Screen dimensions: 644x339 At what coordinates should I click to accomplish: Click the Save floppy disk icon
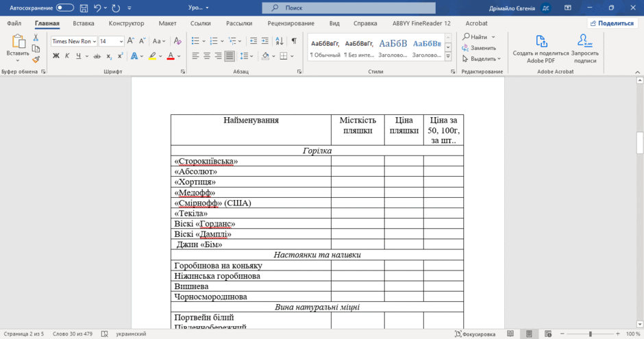pyautogui.click(x=84, y=8)
